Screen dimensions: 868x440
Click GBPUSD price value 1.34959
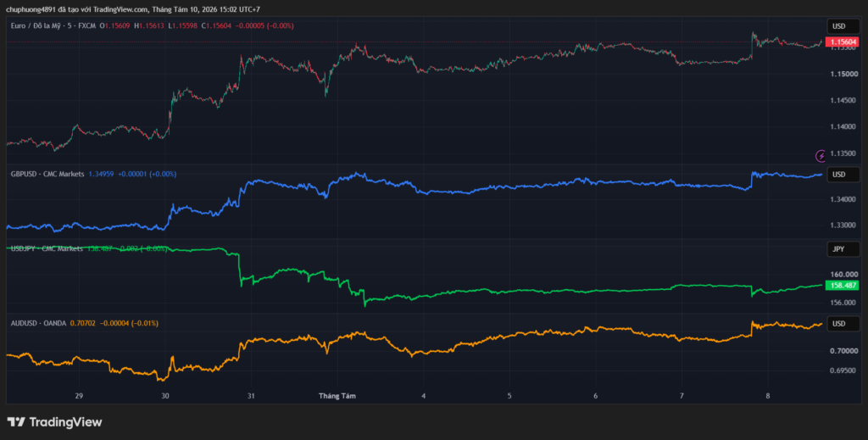pos(102,174)
